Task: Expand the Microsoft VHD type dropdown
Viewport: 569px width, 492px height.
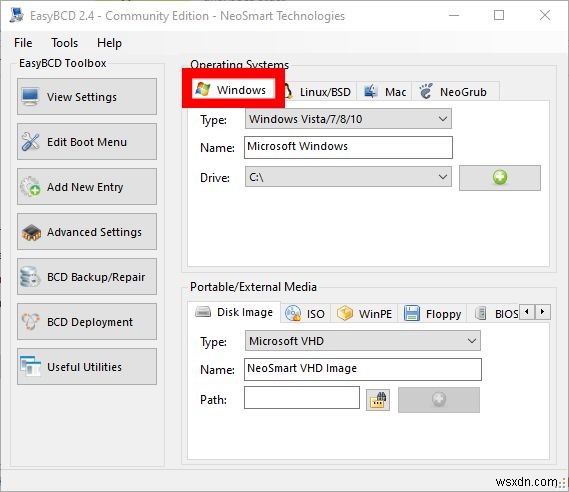Action: point(363,340)
